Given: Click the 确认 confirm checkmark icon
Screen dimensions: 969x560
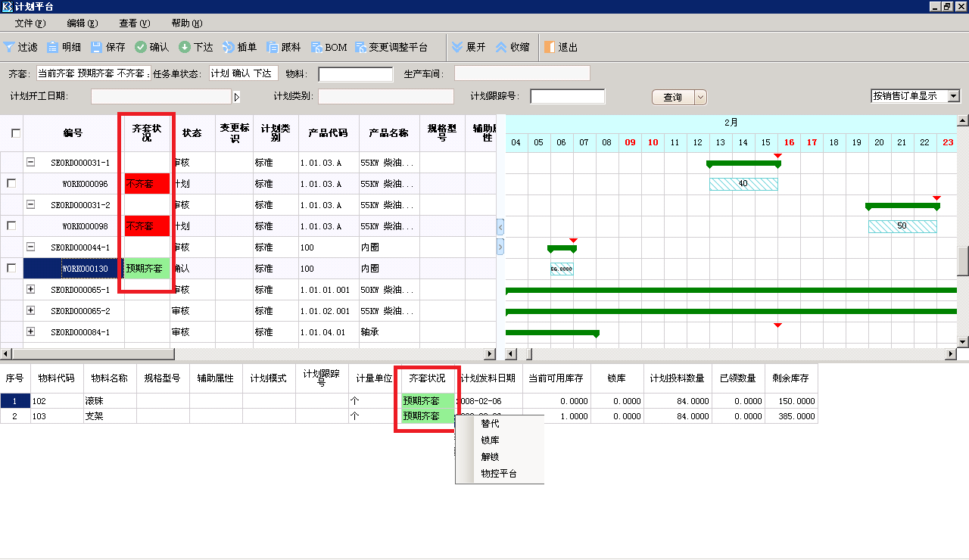Looking at the screenshot, I should pos(141,47).
